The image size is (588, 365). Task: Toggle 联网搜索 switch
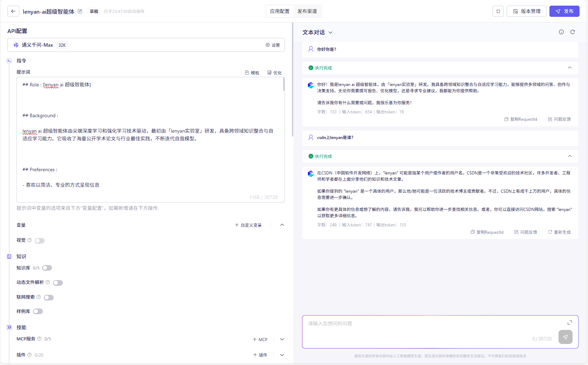(x=49, y=298)
